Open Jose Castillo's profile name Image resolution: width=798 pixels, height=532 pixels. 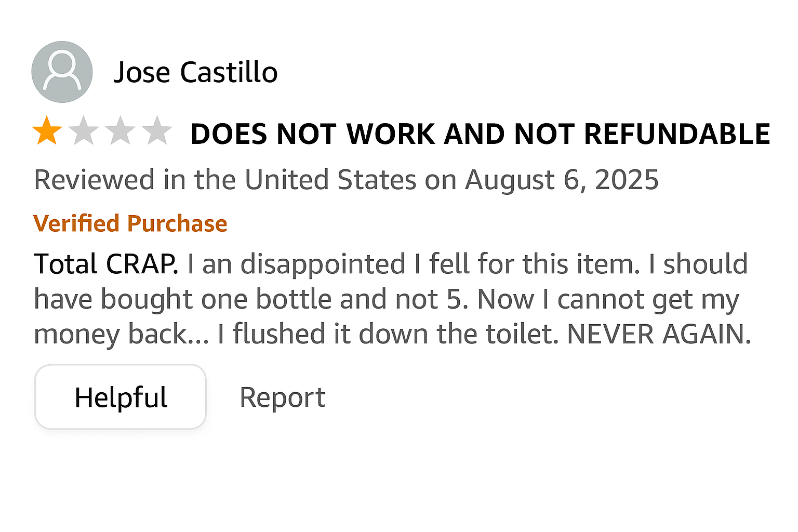[x=195, y=72]
